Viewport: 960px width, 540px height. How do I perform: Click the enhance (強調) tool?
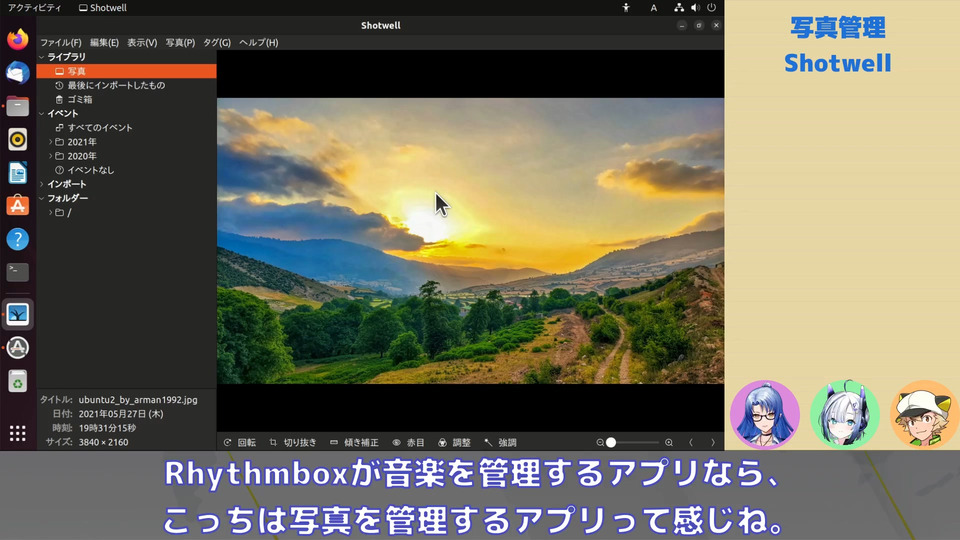(500, 442)
